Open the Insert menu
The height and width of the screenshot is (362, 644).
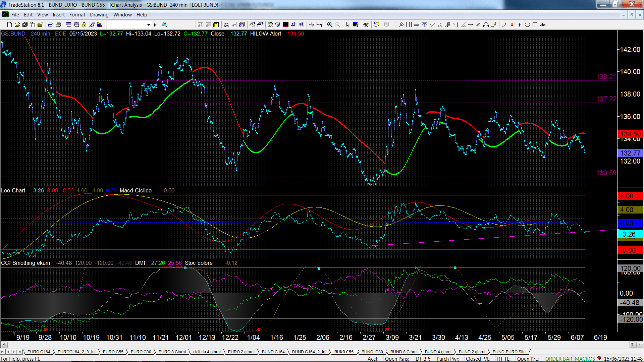[58, 15]
